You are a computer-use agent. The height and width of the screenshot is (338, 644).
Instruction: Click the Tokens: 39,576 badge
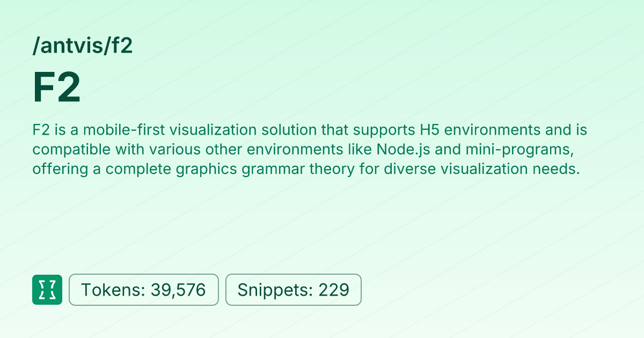144,290
